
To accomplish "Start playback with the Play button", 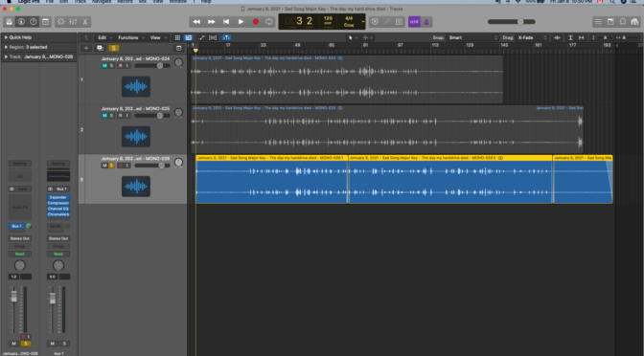I will coord(241,22).
